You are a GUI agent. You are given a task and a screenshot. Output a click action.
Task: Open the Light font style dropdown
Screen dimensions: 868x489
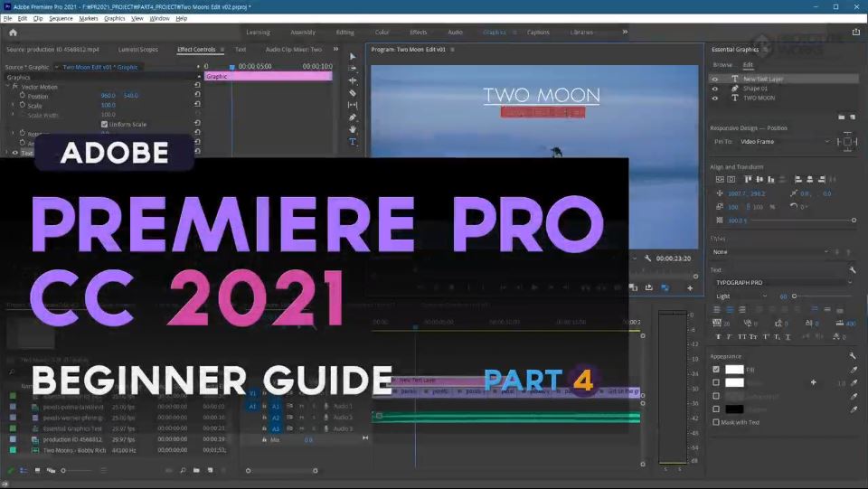click(x=741, y=296)
